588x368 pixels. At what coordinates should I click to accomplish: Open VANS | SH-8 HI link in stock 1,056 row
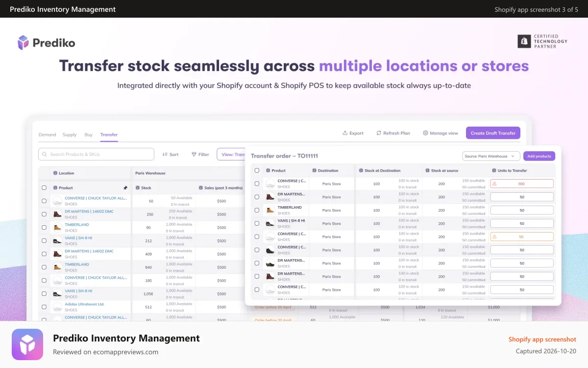click(78, 291)
